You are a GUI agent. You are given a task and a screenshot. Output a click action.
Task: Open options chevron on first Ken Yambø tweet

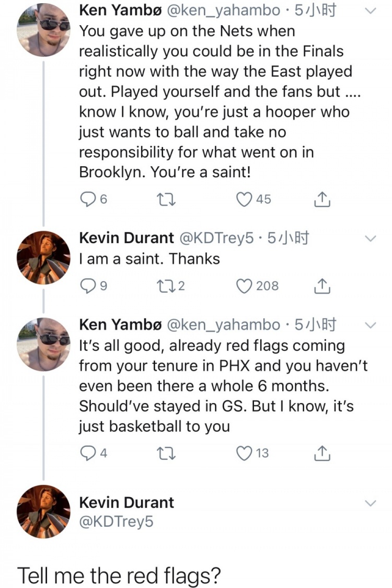[x=370, y=10]
